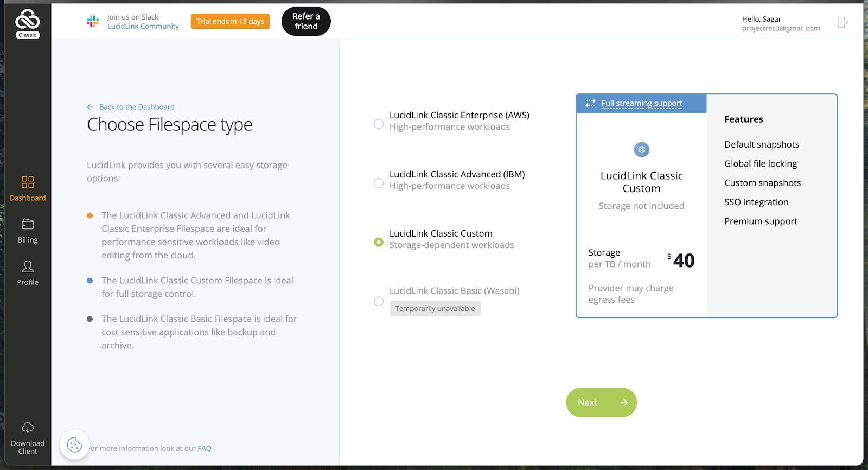Click the logout icon near user email

[843, 22]
